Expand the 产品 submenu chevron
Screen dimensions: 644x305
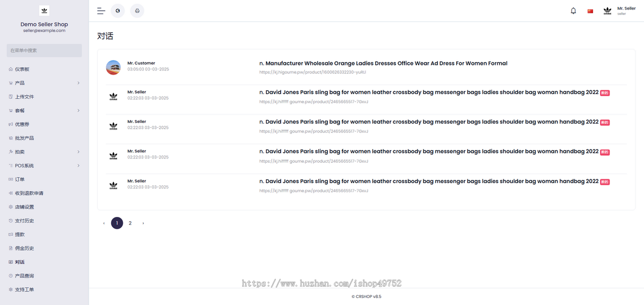78,83
